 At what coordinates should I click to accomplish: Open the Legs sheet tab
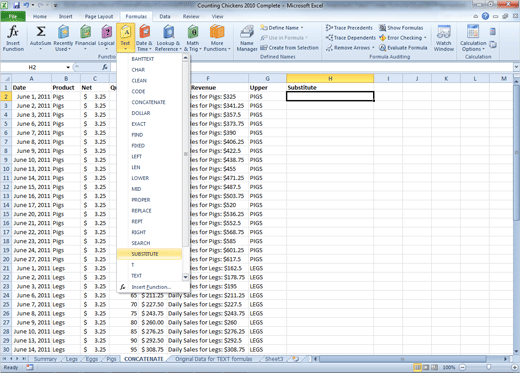[x=72, y=359]
